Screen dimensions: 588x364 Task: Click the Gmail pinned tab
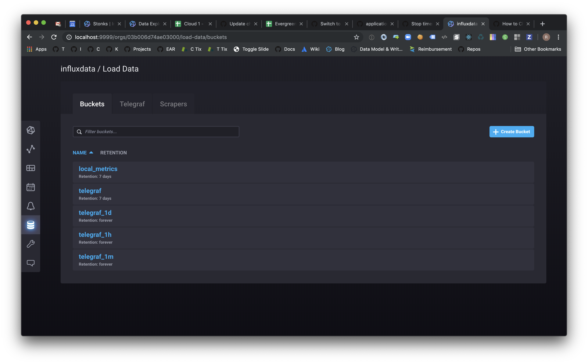click(58, 24)
